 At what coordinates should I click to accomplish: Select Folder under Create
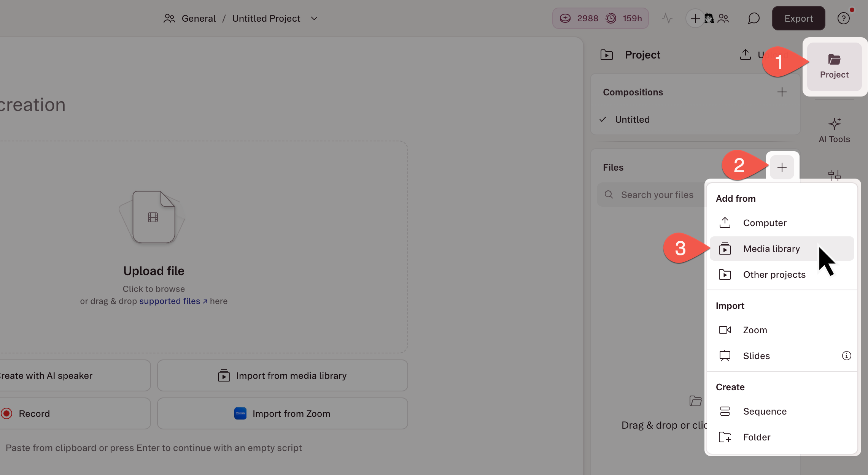coord(782,437)
